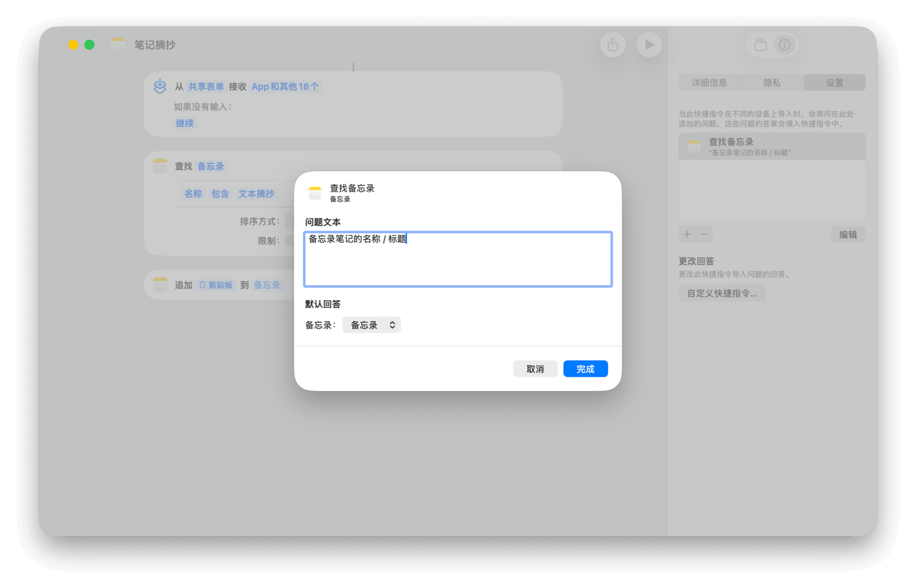The width and height of the screenshot is (916, 588).
Task: Click the 笔记摘抄 shortcut icon in the title bar
Action: click(x=117, y=45)
